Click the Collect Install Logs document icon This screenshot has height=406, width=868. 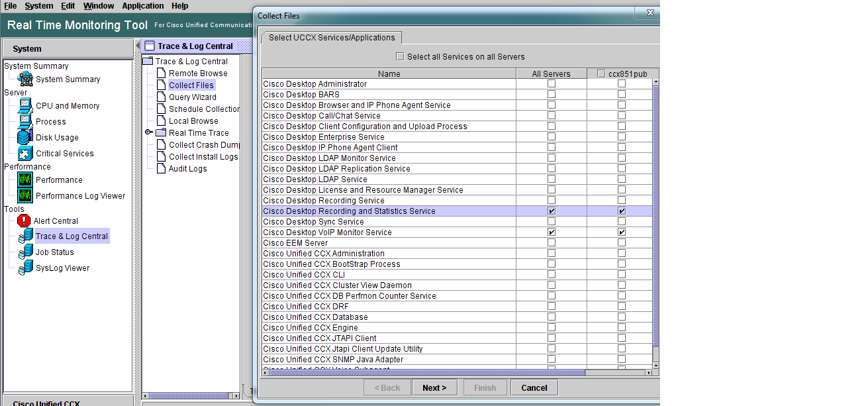[161, 157]
